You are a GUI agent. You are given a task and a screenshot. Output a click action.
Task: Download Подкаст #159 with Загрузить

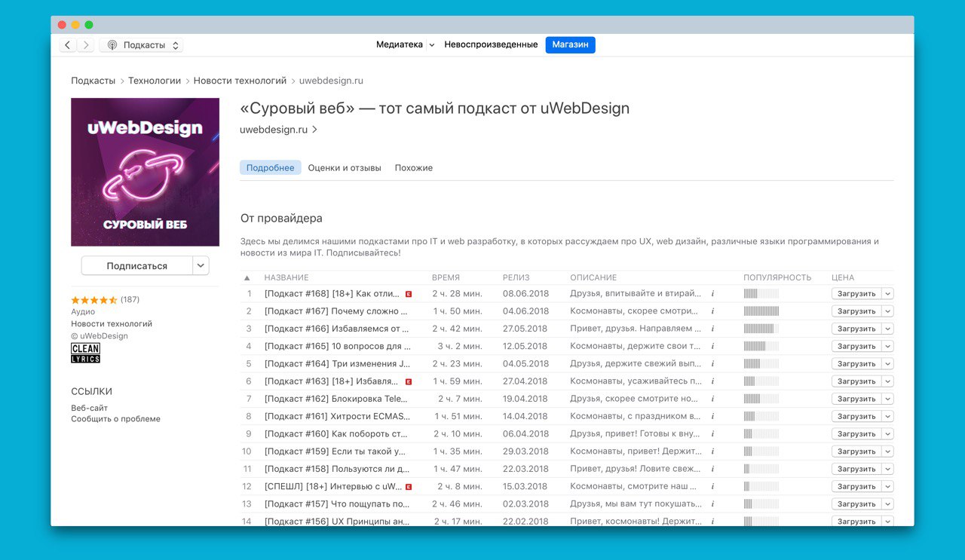point(856,451)
